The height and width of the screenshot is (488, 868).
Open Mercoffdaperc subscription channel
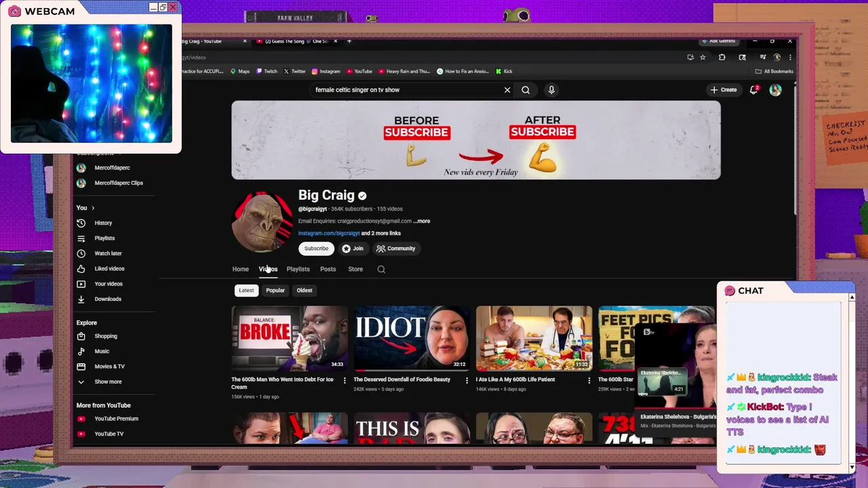click(112, 167)
